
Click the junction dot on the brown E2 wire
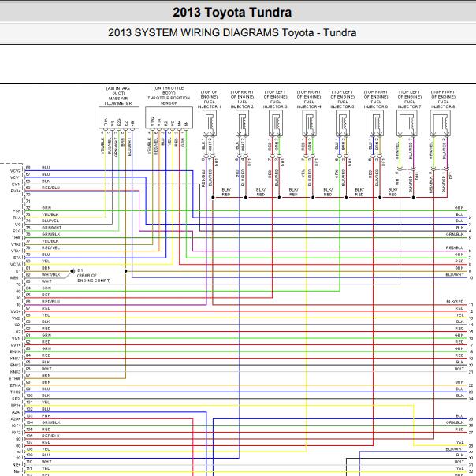coord(125,271)
